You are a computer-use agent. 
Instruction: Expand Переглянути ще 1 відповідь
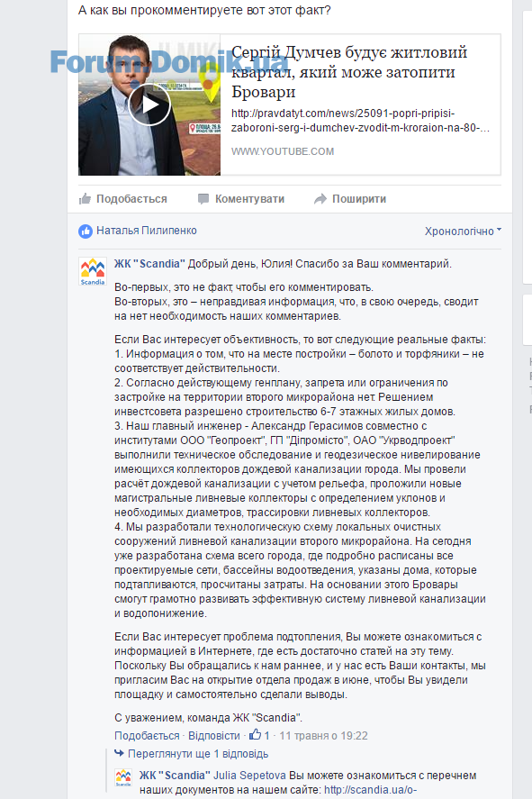198,754
